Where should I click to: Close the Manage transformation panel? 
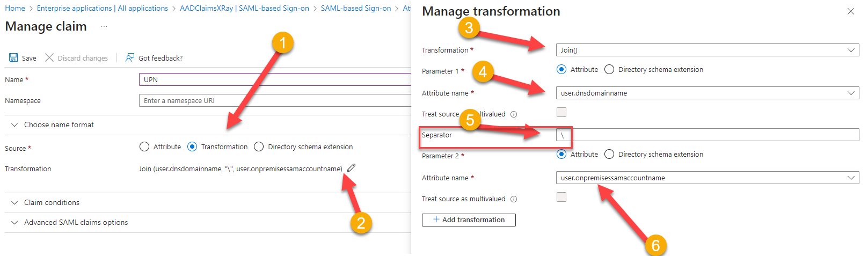click(850, 11)
